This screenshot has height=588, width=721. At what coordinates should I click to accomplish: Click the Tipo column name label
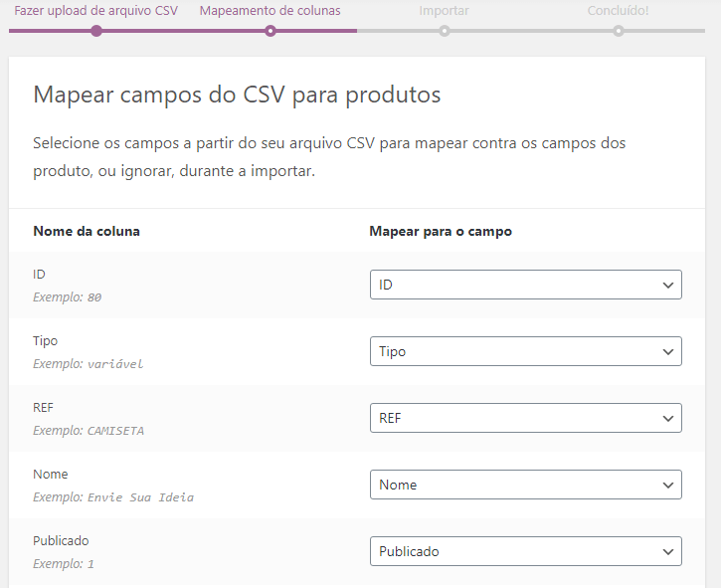46,341
